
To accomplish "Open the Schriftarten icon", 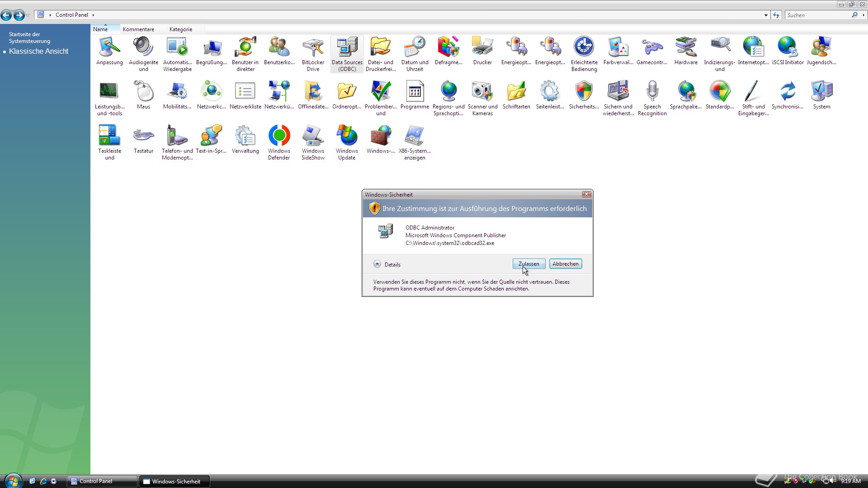I will pos(516,95).
